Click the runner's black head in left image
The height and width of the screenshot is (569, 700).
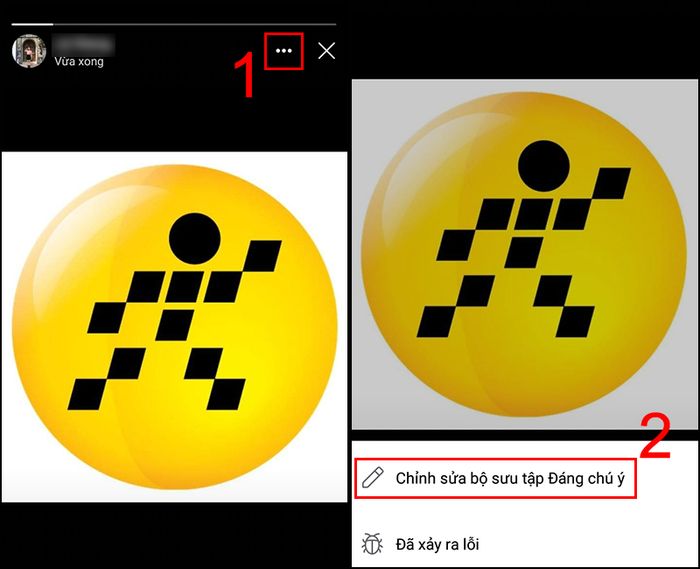pyautogui.click(x=195, y=238)
